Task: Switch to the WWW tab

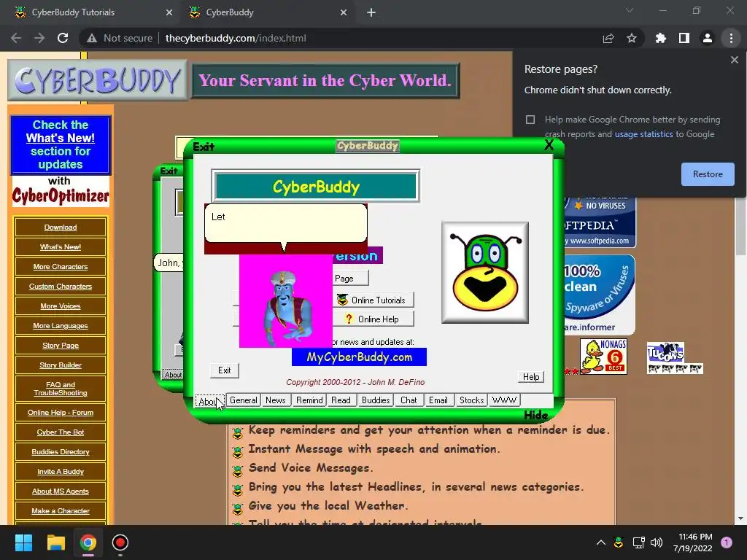Action: (x=504, y=400)
